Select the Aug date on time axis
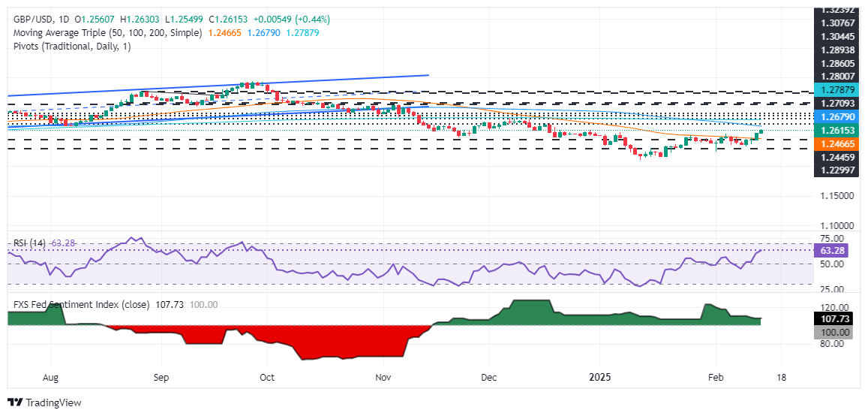 pyautogui.click(x=50, y=377)
